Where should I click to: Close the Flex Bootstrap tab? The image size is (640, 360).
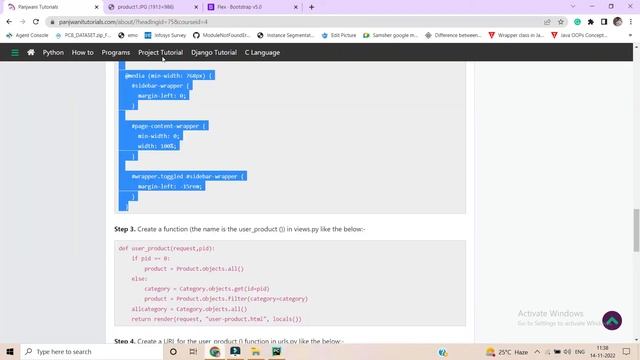(x=296, y=7)
